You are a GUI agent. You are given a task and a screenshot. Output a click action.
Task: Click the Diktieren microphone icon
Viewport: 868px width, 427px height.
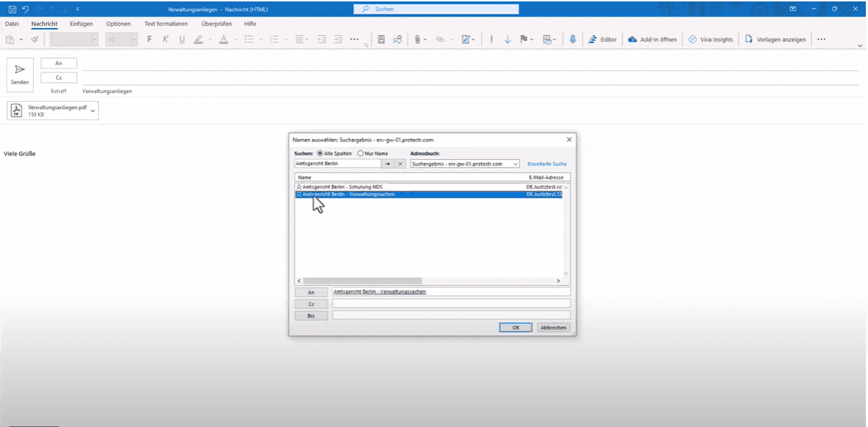coord(573,39)
